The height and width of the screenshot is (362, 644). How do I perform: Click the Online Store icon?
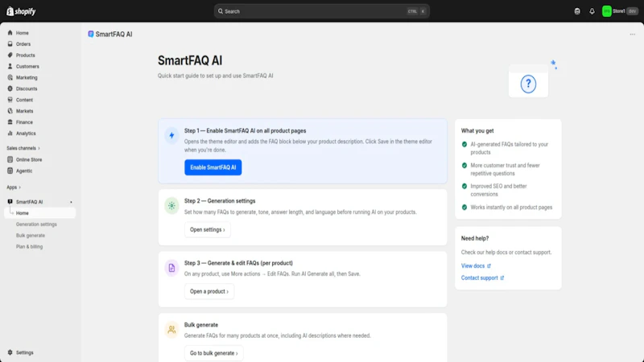[x=10, y=159]
